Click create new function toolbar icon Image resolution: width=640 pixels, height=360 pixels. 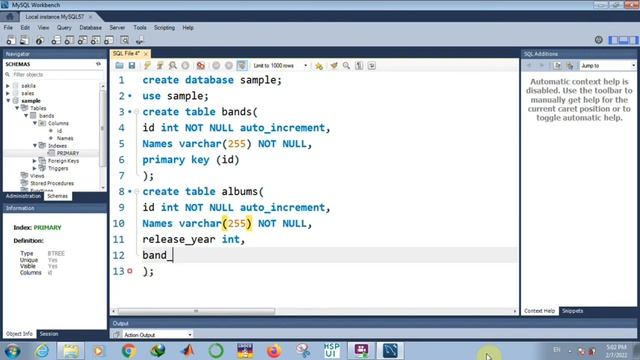click(109, 40)
